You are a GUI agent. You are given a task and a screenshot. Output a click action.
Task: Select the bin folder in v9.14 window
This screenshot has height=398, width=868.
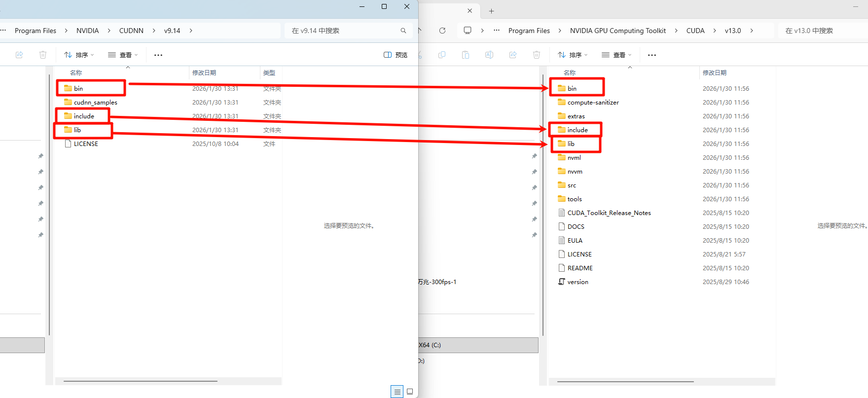click(x=78, y=88)
